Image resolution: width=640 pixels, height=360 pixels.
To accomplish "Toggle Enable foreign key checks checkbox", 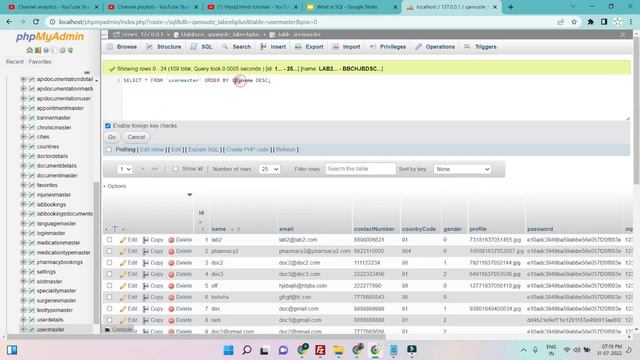I will pyautogui.click(x=108, y=126).
